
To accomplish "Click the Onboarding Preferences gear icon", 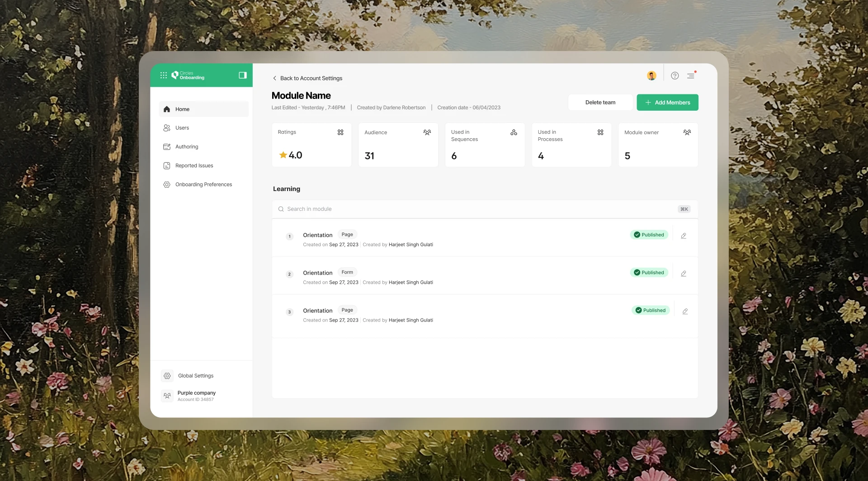I will click(x=167, y=185).
